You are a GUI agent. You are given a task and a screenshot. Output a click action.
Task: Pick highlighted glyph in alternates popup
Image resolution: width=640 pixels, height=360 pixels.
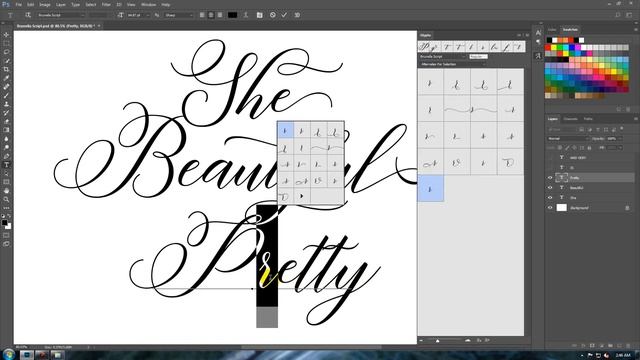(x=285, y=131)
